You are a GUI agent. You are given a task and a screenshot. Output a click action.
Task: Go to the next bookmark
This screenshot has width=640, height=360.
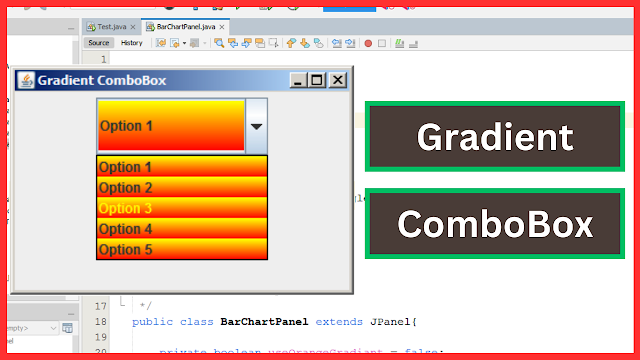click(305, 43)
